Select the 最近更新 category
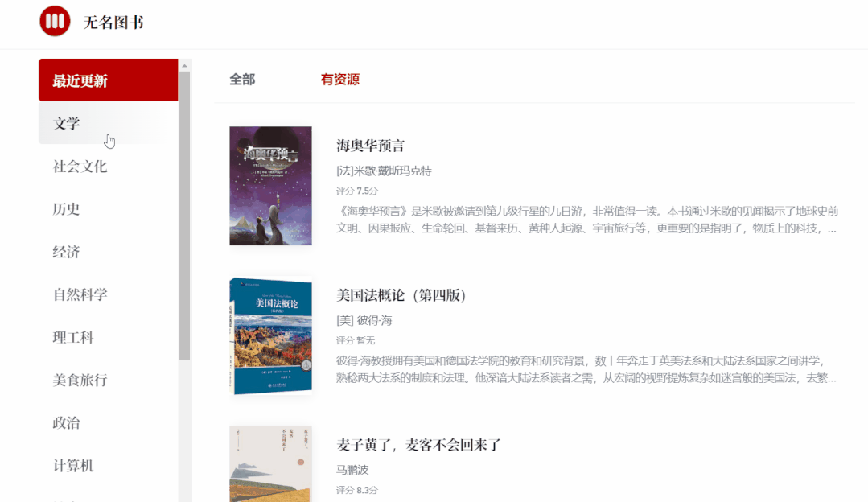Viewport: 868px width, 502px height. point(109,80)
